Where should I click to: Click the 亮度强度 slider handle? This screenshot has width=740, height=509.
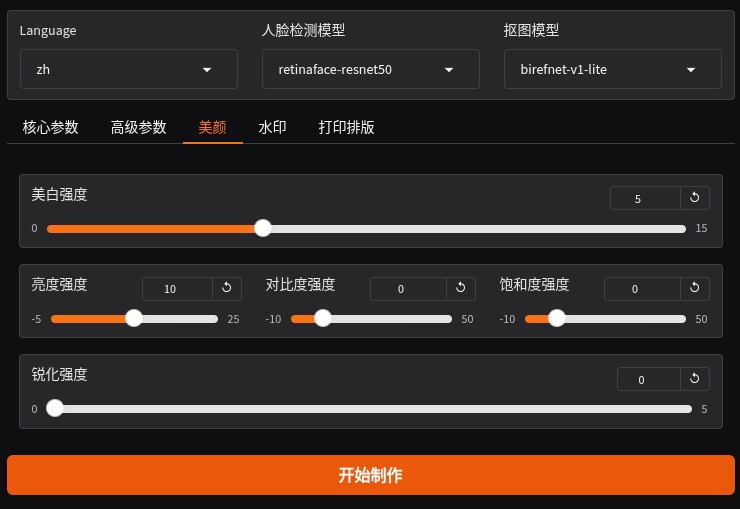(134, 318)
